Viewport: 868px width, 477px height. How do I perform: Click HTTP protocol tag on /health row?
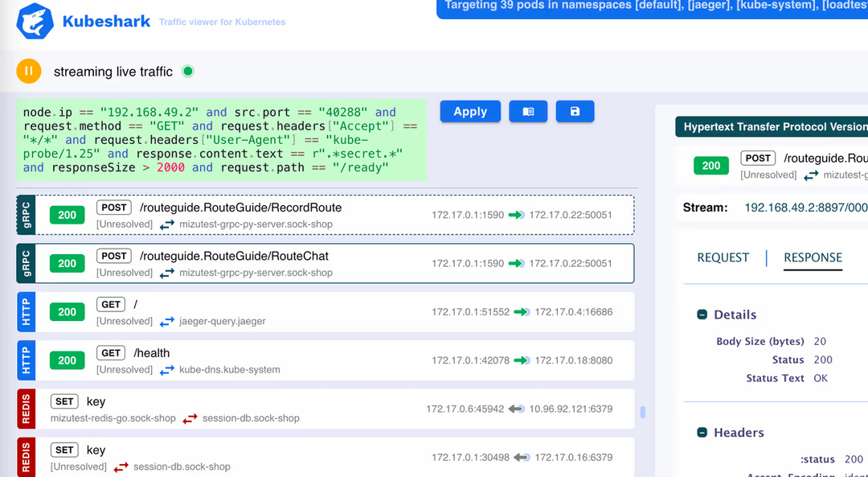click(26, 360)
